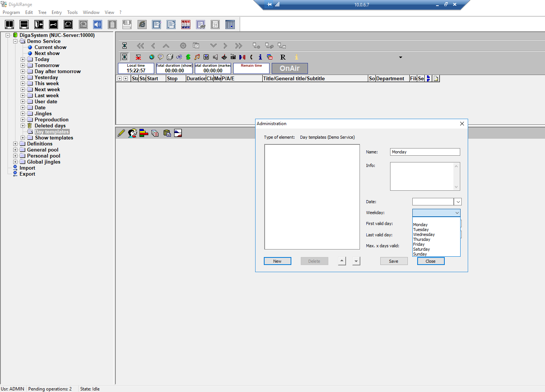Viewport: 545px width, 392px height.
Task: Toggle the OnAir button
Action: tap(289, 68)
